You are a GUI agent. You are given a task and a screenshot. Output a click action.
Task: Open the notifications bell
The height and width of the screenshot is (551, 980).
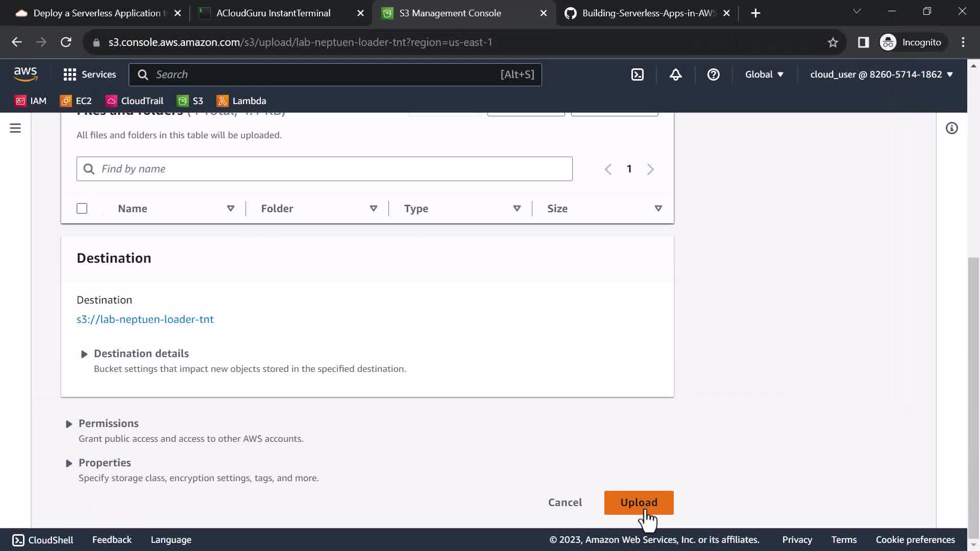click(x=675, y=74)
